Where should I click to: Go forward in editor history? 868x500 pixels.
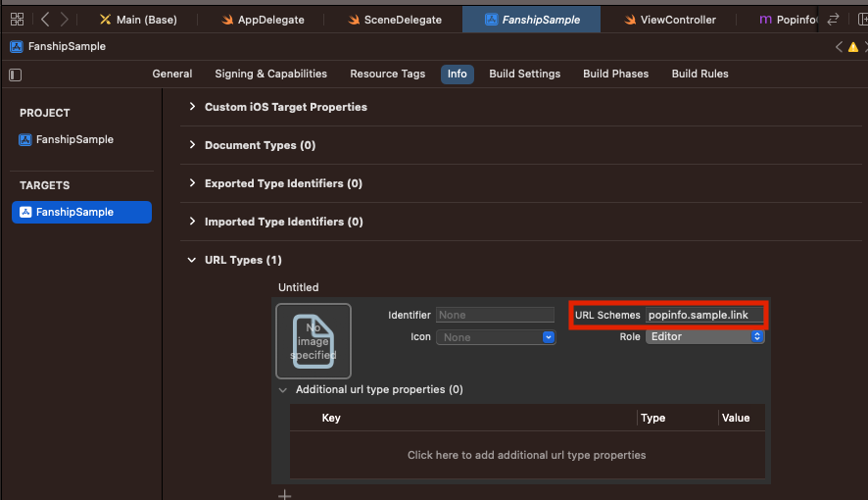(x=65, y=20)
